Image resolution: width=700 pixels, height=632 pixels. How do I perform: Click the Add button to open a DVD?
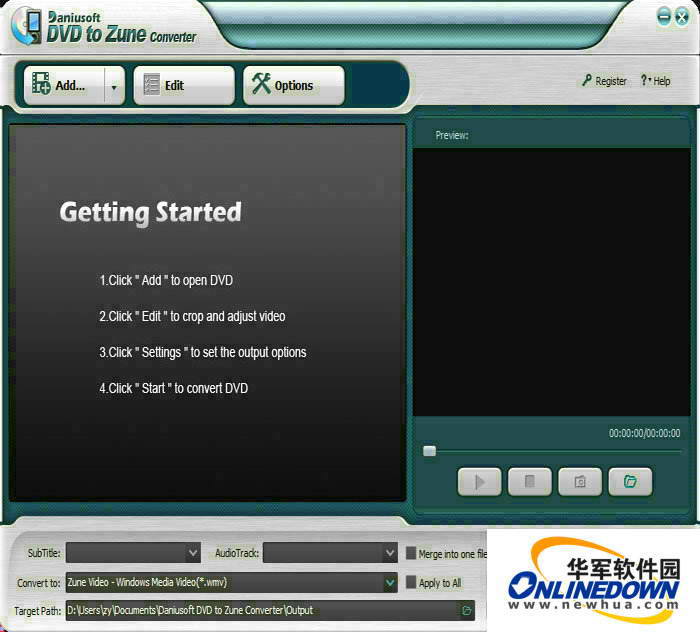coord(64,85)
